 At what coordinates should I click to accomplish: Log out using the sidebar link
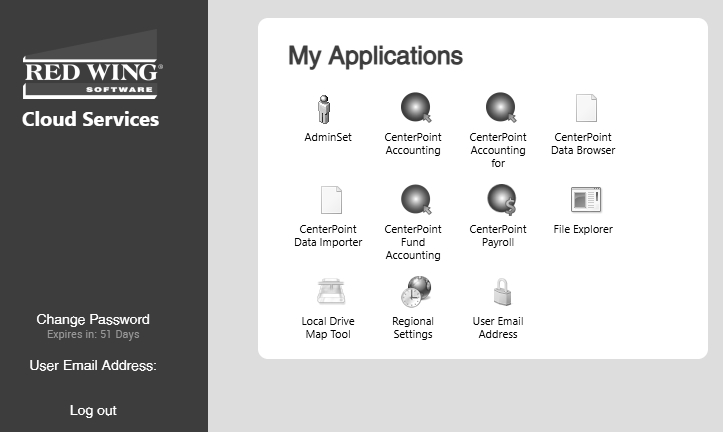click(93, 410)
